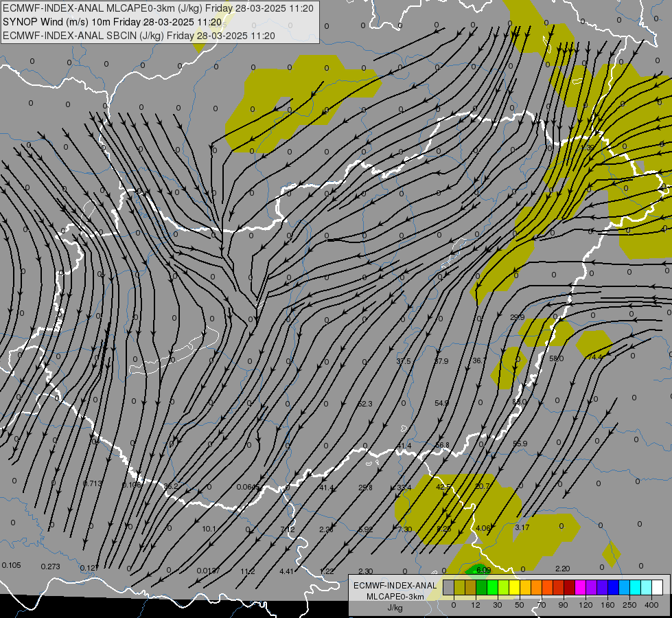This screenshot has width=672, height=618.
Task: Click the legend label MLCAPE0-3km
Action: tap(395, 597)
